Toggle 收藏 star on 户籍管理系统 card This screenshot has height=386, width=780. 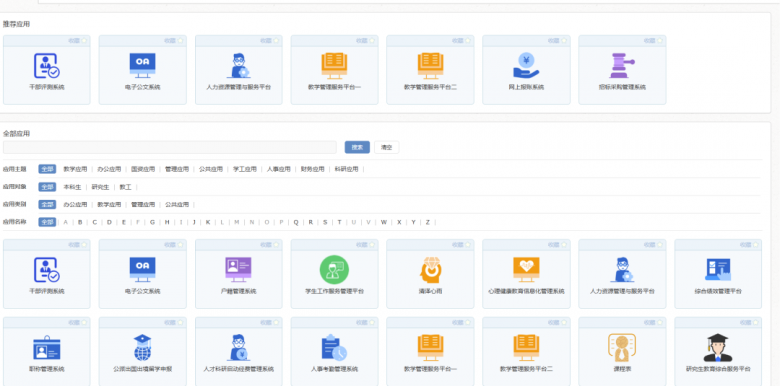click(x=276, y=245)
